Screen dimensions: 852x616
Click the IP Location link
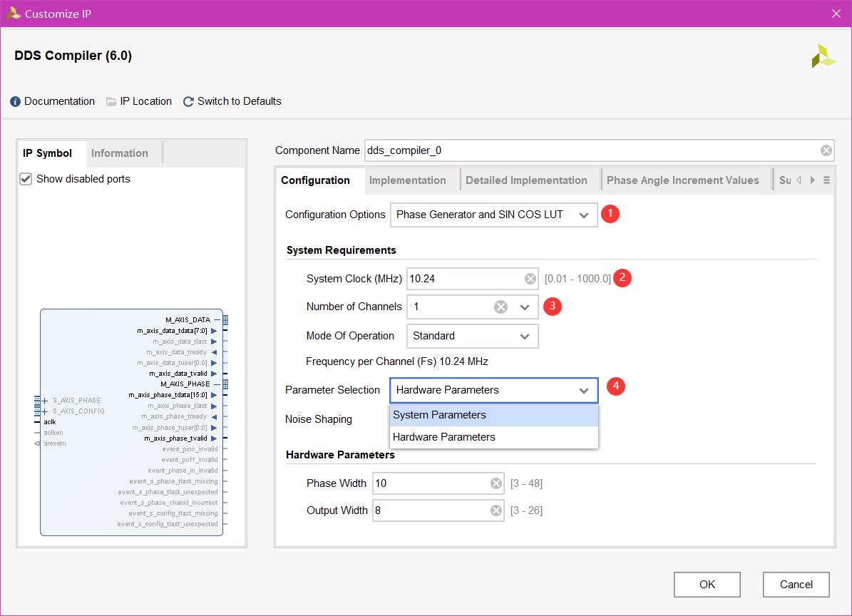[x=145, y=101]
